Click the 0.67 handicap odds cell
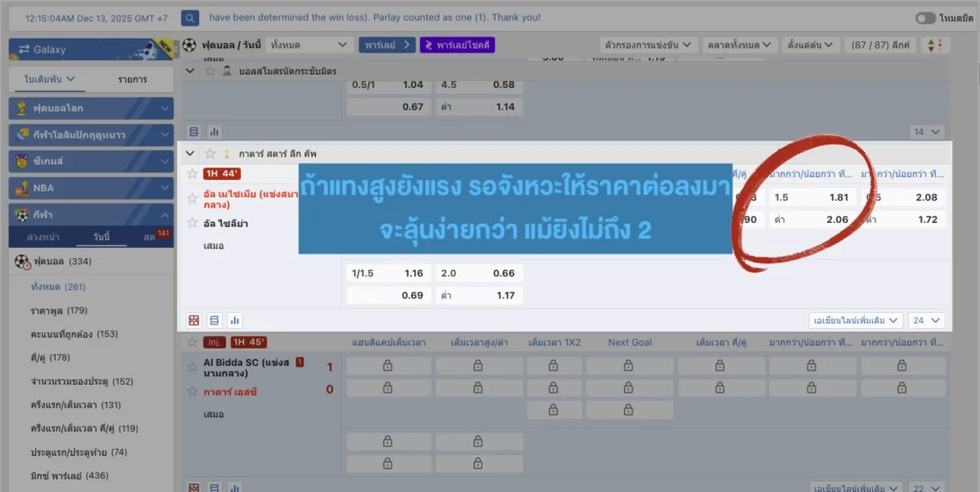 tap(412, 107)
